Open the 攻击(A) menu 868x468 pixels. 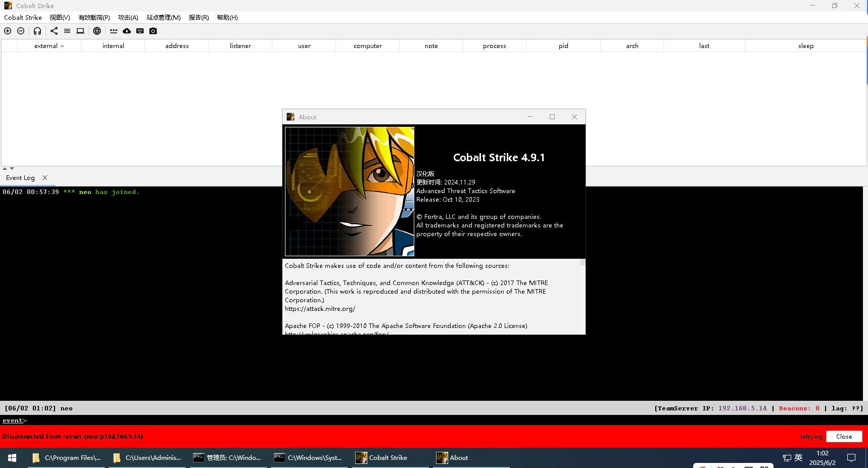coord(128,17)
